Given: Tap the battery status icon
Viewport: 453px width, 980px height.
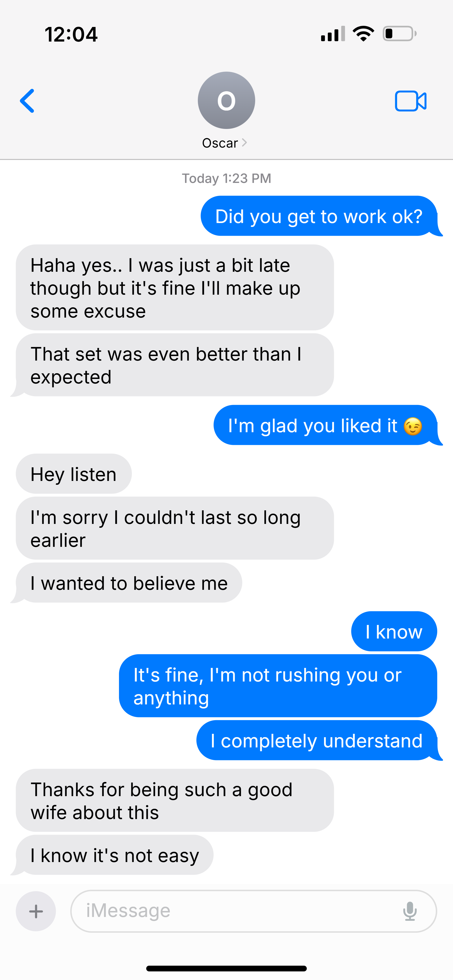Looking at the screenshot, I should 400,34.
